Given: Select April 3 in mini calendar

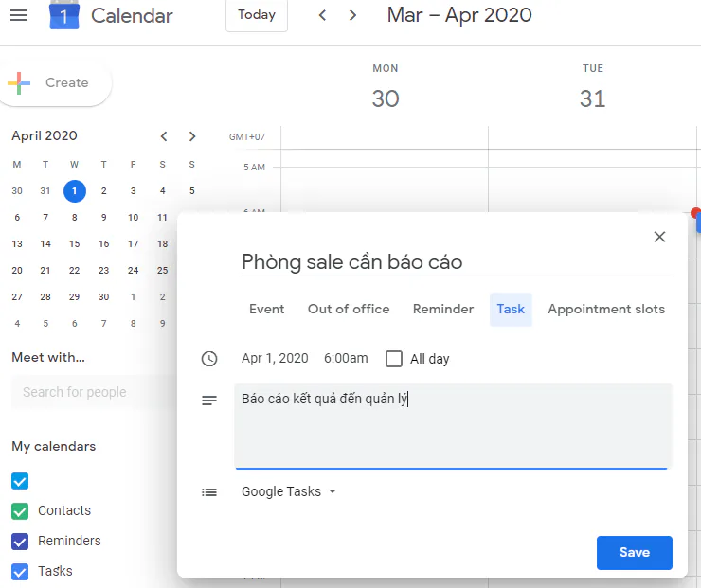Looking at the screenshot, I should (x=134, y=191).
